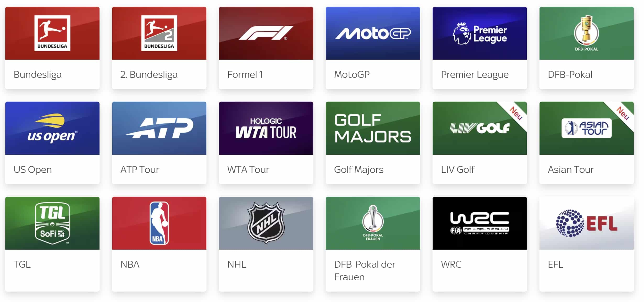Click the Asian Tour logo badge
This screenshot has width=644, height=302.
[x=587, y=128]
